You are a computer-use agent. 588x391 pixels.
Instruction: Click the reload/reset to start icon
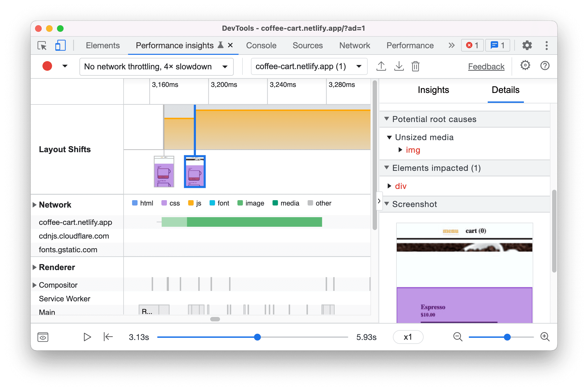[108, 337]
